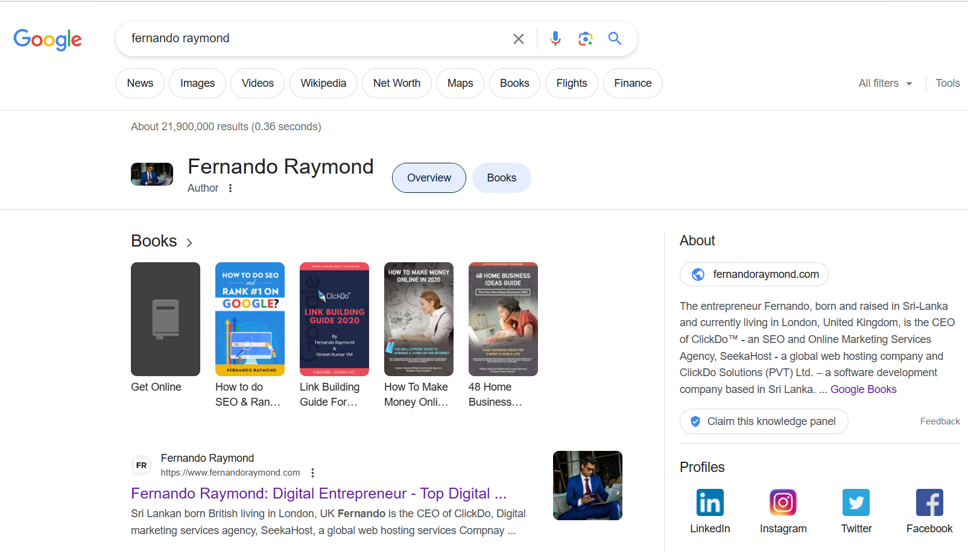Select the Maps filter chip

click(460, 83)
